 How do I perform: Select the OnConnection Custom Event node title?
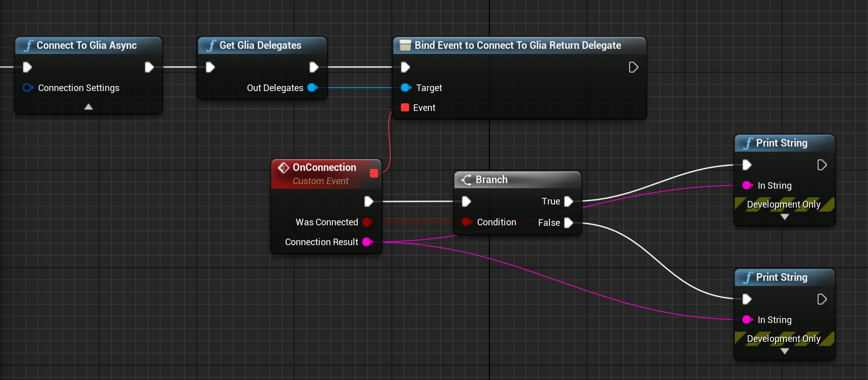[324, 168]
